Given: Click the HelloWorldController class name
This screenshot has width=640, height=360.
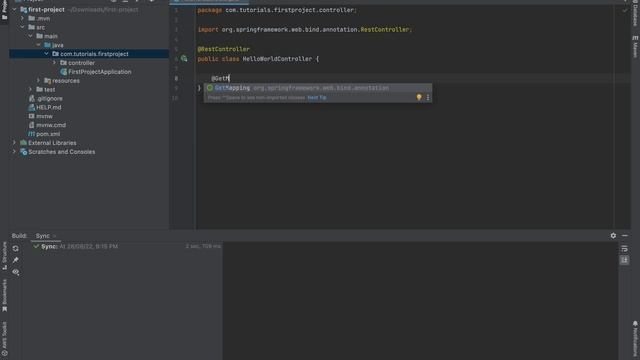Looking at the screenshot, I should click(x=277, y=59).
